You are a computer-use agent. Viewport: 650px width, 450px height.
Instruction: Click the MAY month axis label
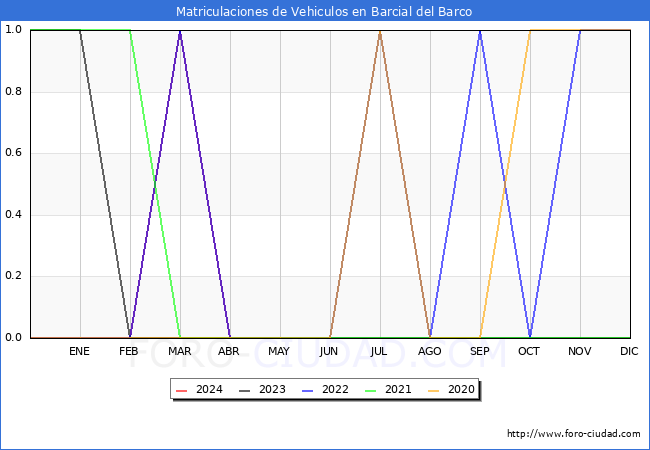click(x=279, y=351)
